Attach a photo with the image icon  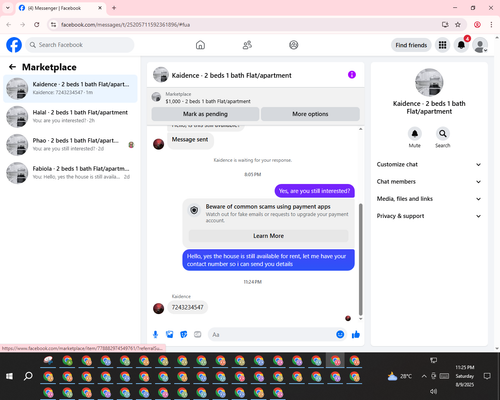click(170, 334)
